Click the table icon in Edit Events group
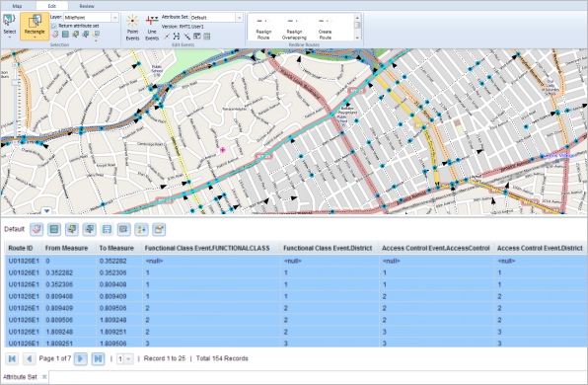The image size is (588, 385). click(x=206, y=36)
